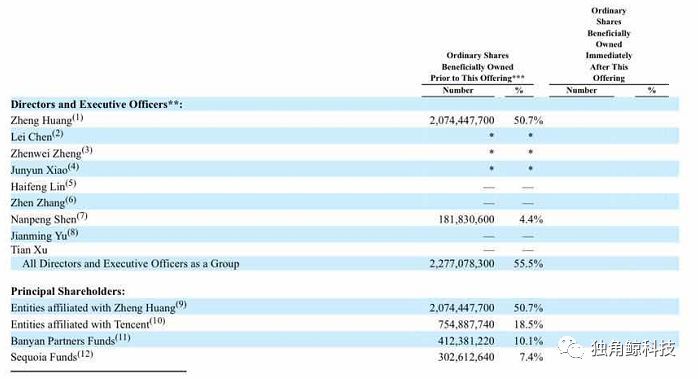This screenshot has height=379, width=698.
Task: Select the 'Zhenwei Zheng(3)' name
Action: pyautogui.click(x=52, y=152)
